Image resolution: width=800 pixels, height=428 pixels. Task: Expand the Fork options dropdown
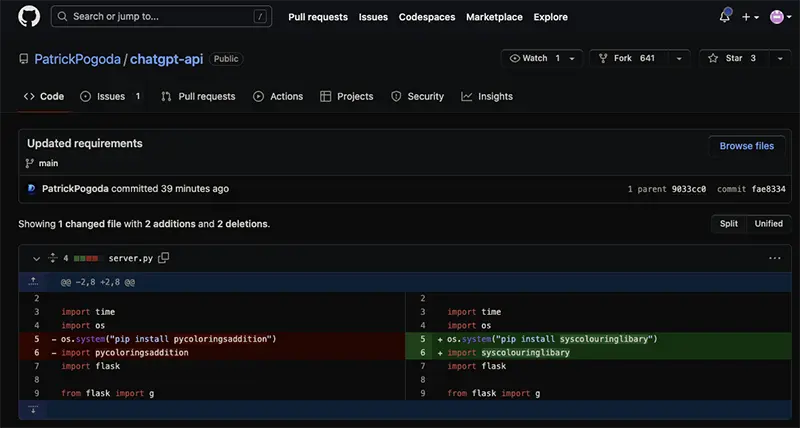pyautogui.click(x=679, y=59)
